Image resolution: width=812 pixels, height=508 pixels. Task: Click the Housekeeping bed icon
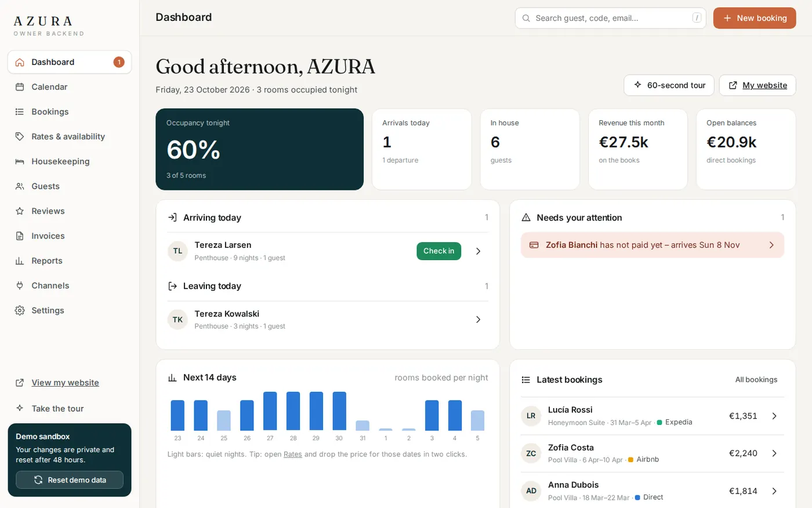[20, 161]
